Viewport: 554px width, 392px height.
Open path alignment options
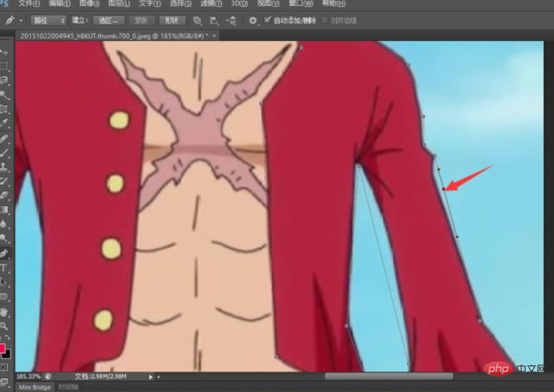click(214, 21)
